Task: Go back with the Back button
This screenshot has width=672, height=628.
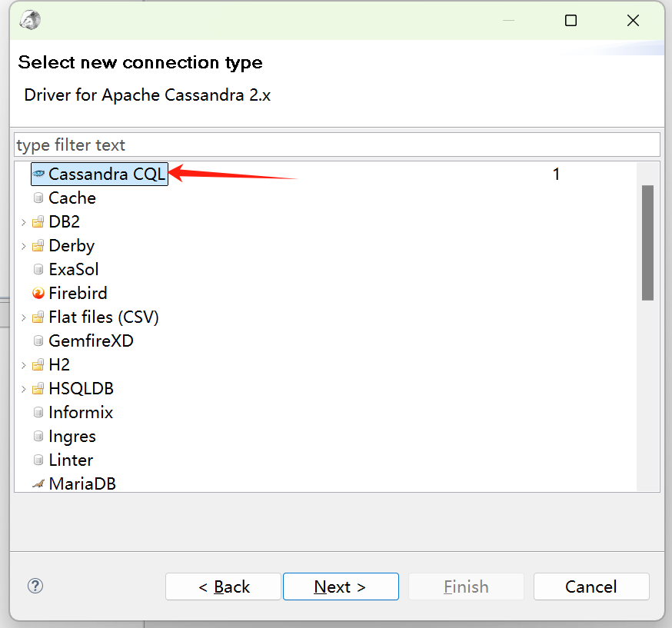Action: (x=223, y=586)
